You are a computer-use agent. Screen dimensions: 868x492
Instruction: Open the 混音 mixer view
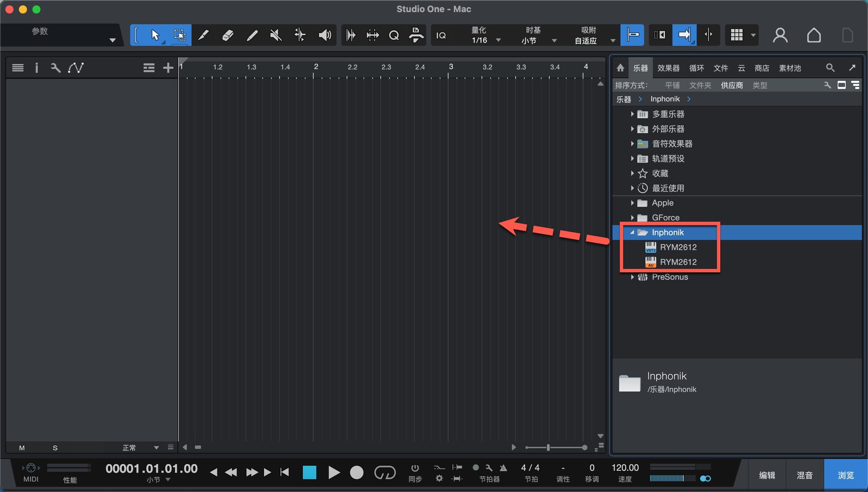(x=804, y=475)
